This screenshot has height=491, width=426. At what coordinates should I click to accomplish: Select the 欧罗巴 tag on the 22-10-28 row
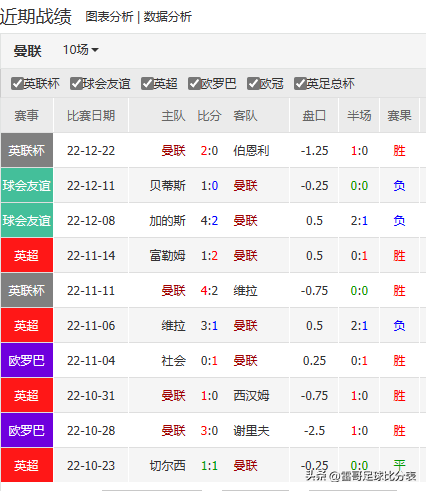pos(27,430)
